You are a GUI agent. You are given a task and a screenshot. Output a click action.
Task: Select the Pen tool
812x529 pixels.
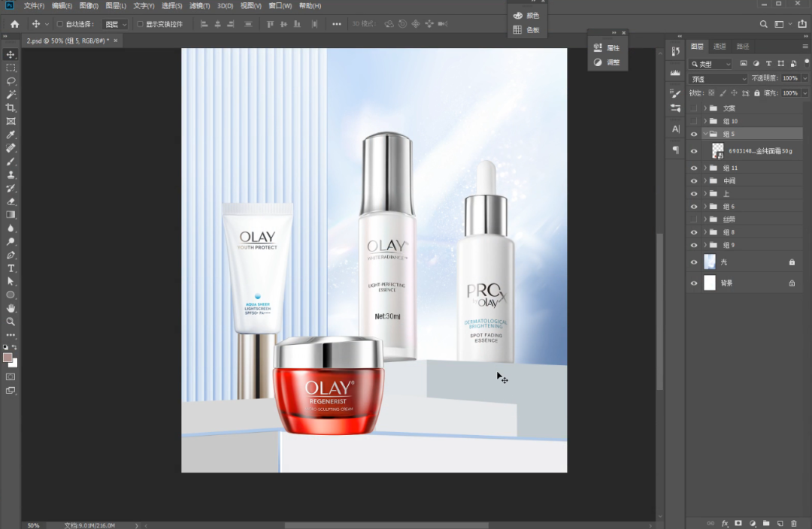[x=11, y=255]
